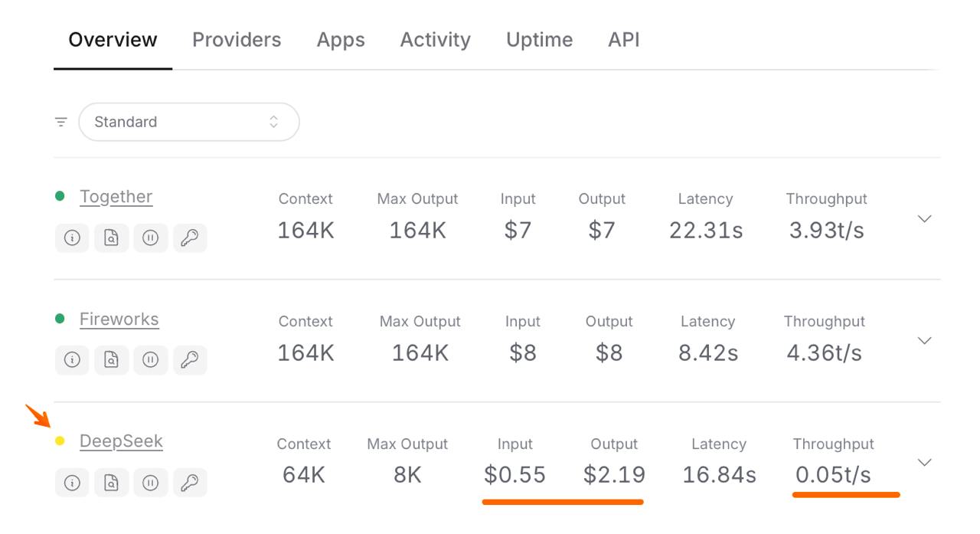Open the Together provider link

click(x=116, y=197)
